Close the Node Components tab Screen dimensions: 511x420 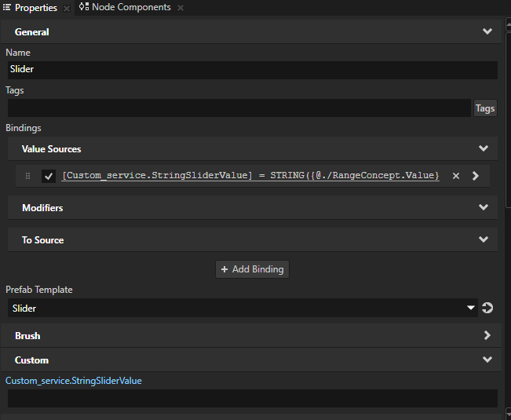(181, 8)
